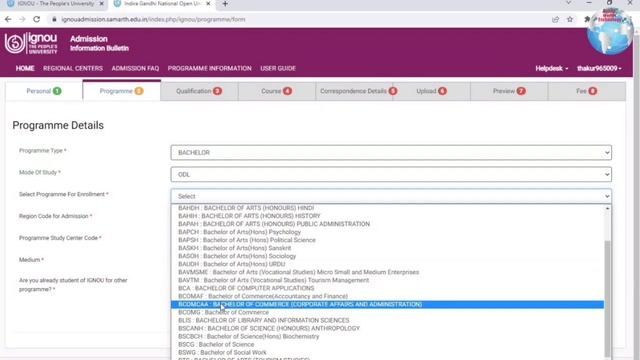This screenshot has height=360, width=640.
Task: Choose BCOMAF Accountancy and Finance option
Action: (x=387, y=296)
